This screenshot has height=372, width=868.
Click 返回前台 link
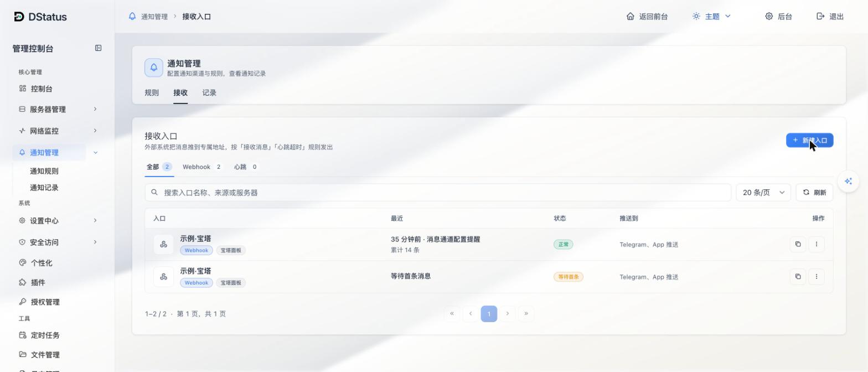pyautogui.click(x=647, y=17)
